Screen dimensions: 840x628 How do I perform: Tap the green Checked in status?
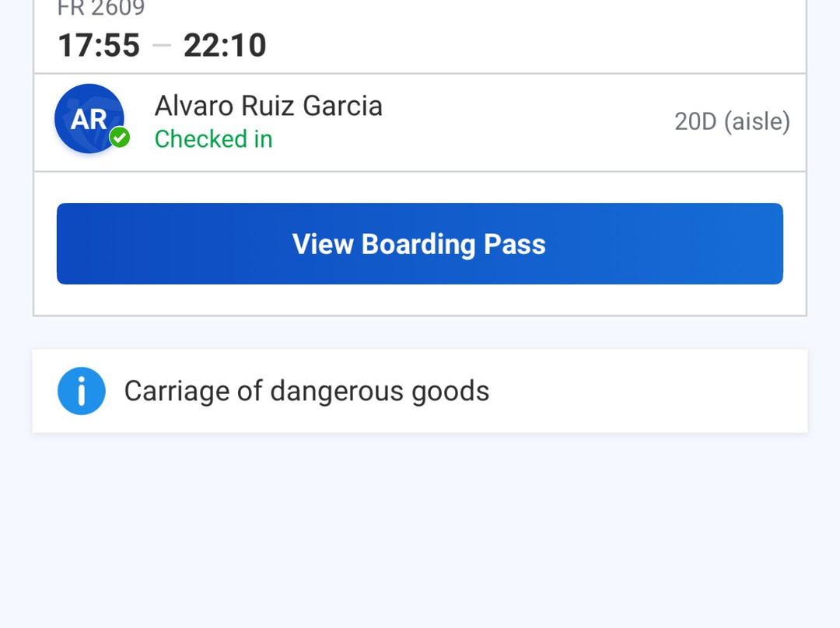click(x=213, y=139)
